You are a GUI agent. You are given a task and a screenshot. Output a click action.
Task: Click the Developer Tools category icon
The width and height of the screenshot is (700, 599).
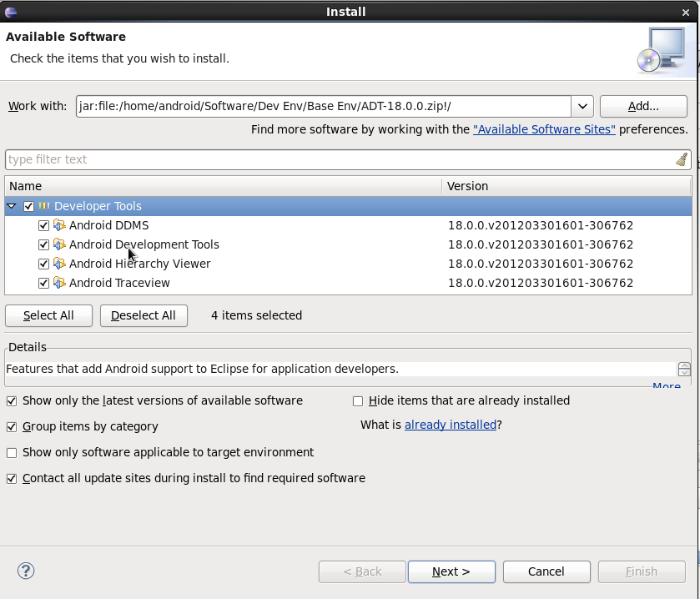click(44, 206)
